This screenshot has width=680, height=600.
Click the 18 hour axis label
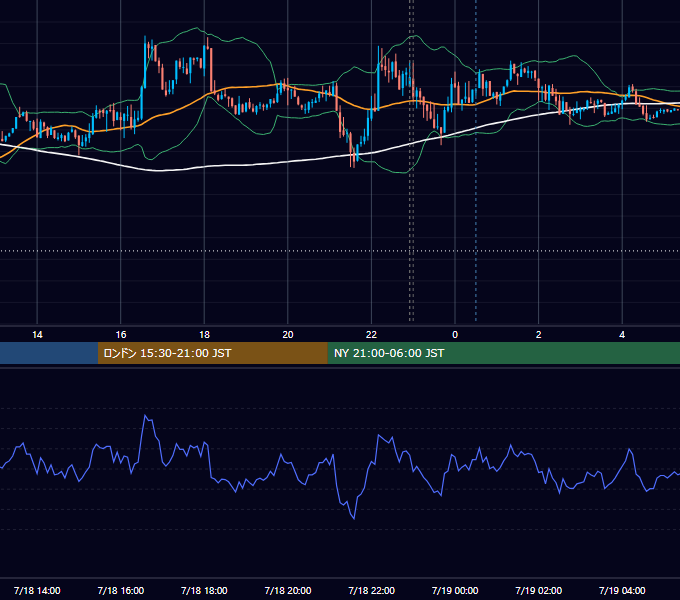(x=204, y=335)
